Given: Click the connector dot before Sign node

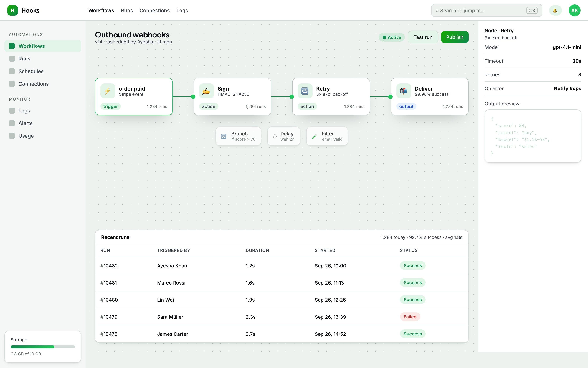Looking at the screenshot, I should [193, 97].
